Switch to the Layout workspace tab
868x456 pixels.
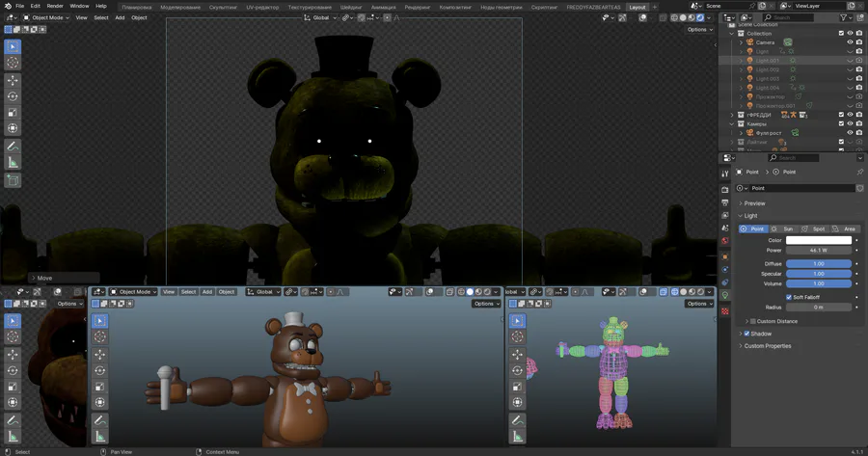(637, 7)
